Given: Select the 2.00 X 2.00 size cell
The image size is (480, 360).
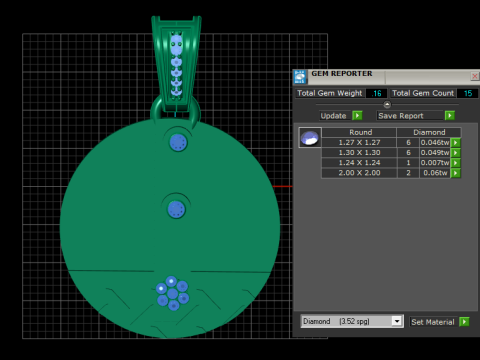Looking at the screenshot, I should [x=359, y=173].
